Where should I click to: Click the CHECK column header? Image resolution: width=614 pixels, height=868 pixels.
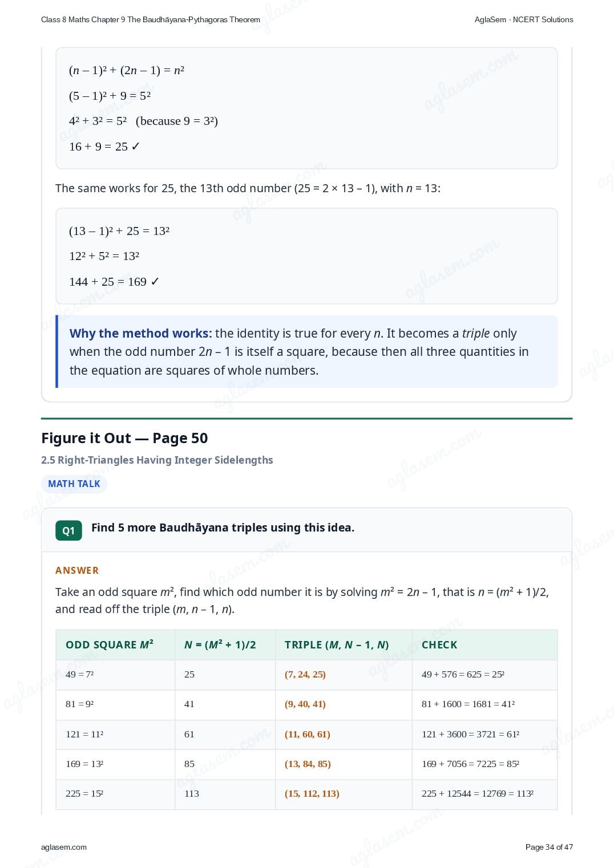point(439,644)
